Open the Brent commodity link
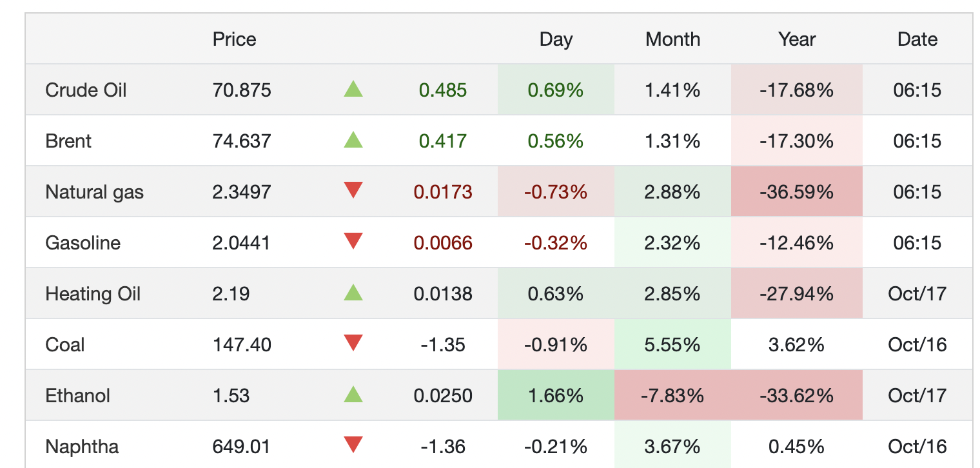This screenshot has width=980, height=468. (68, 141)
